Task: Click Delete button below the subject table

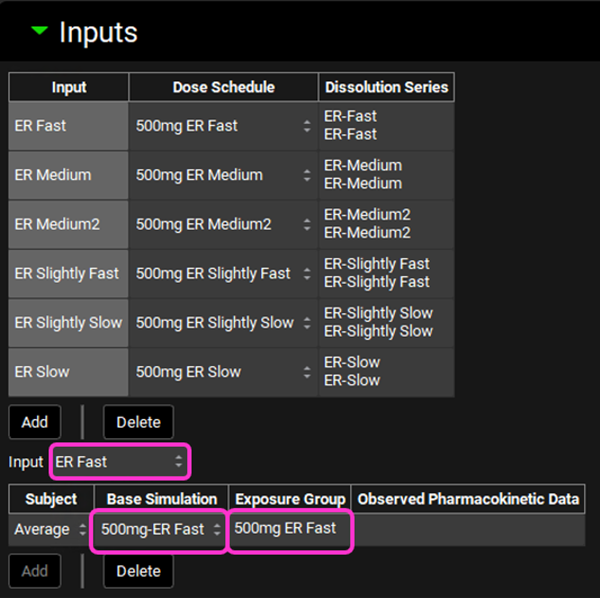Action: [138, 571]
